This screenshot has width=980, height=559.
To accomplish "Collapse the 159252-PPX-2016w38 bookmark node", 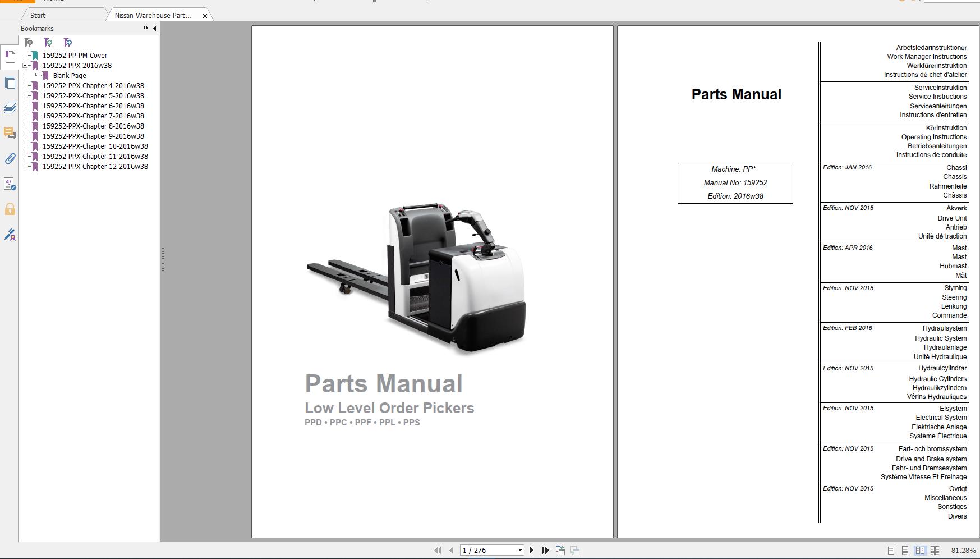I will [25, 66].
